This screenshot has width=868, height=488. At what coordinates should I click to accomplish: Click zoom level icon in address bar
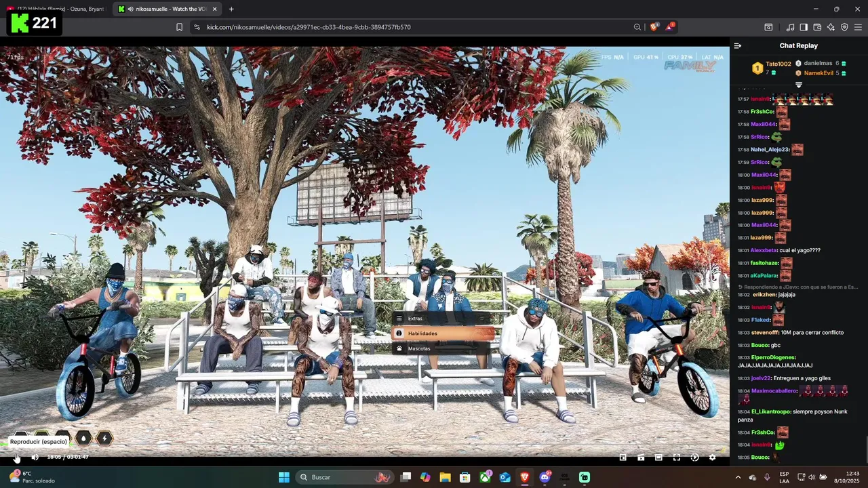click(637, 27)
